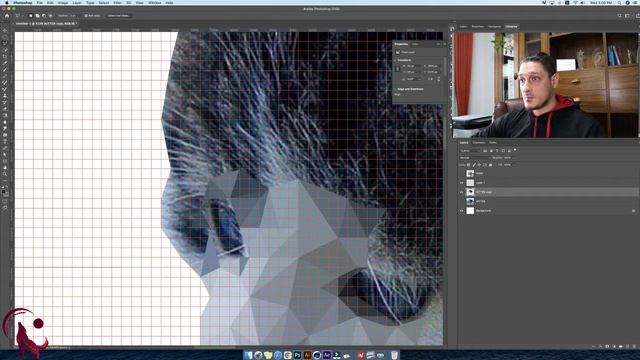This screenshot has width=640, height=360.
Task: Hide Layer 1 visibility eye
Action: click(462, 183)
